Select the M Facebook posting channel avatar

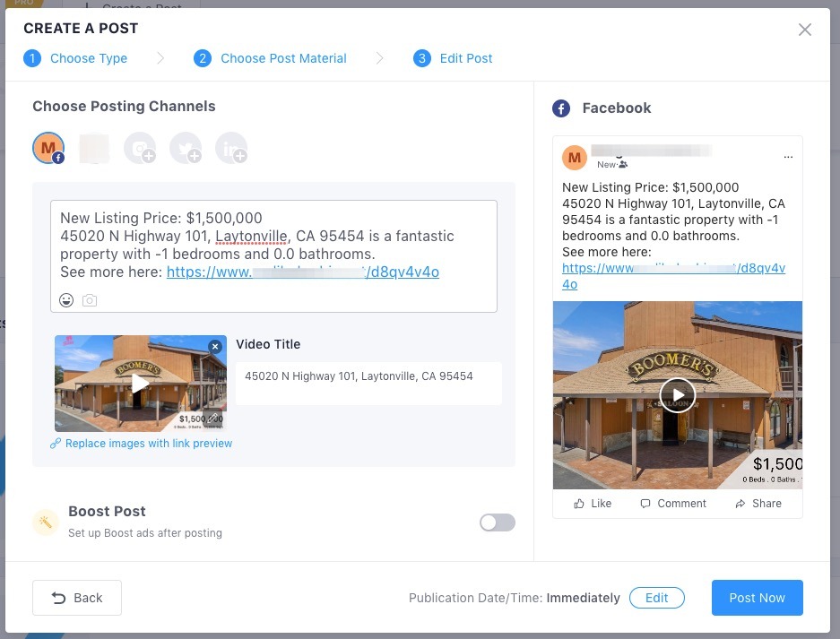[x=48, y=148]
